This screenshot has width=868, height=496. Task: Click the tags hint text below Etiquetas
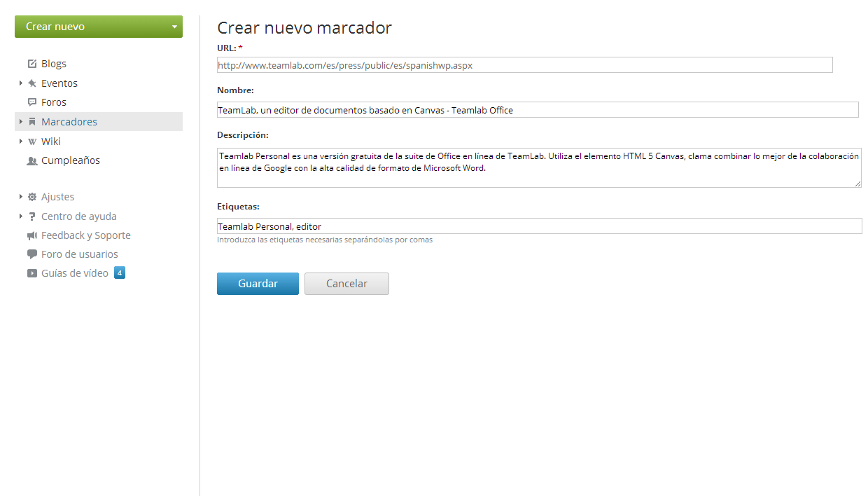click(x=325, y=240)
